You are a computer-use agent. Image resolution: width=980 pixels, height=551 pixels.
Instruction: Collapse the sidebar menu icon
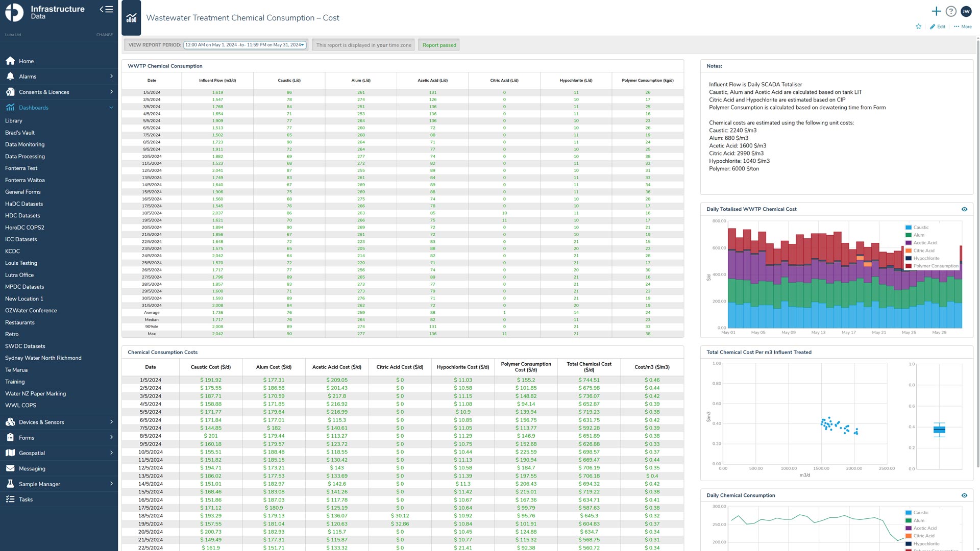[x=106, y=9]
